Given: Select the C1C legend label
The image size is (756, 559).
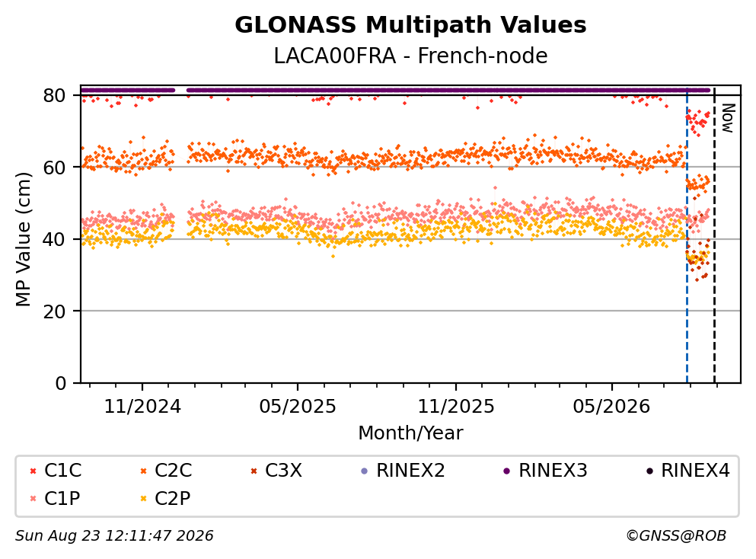Looking at the screenshot, I should coord(62,470).
